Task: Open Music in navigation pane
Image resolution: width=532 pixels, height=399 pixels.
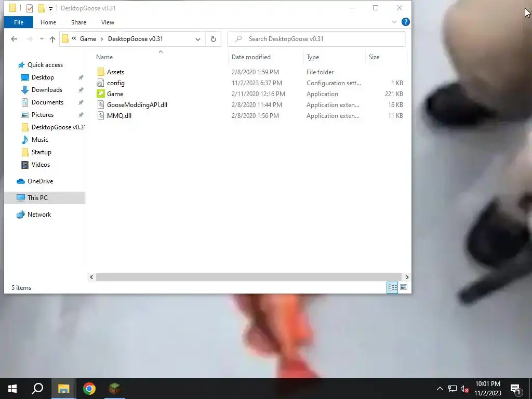Action: click(39, 140)
